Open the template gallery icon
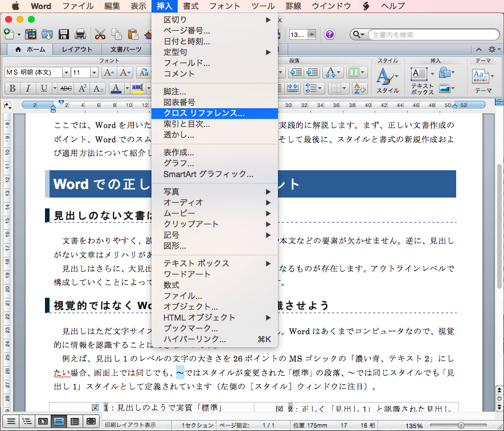 click(31, 34)
